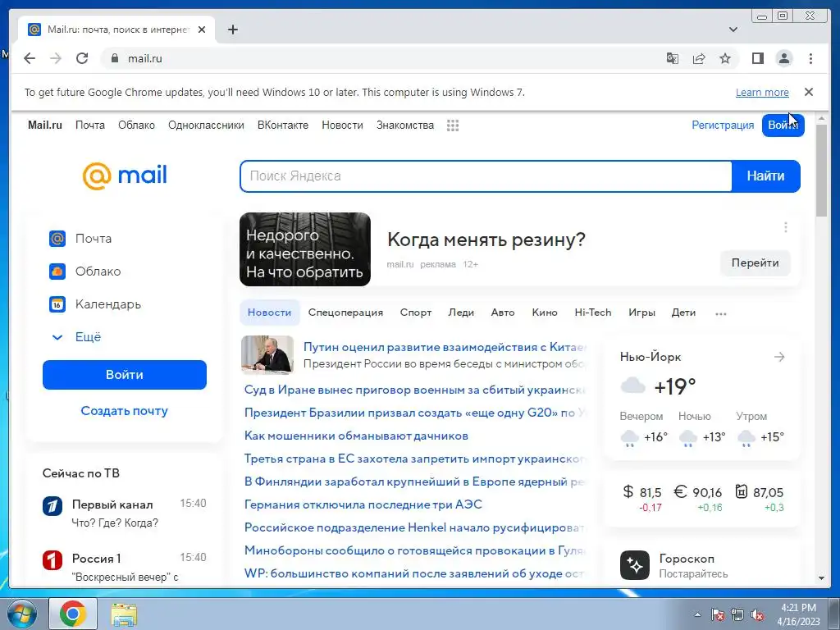The height and width of the screenshot is (630, 840).
Task: Open the Chrome three-dot menu
Action: (810, 58)
